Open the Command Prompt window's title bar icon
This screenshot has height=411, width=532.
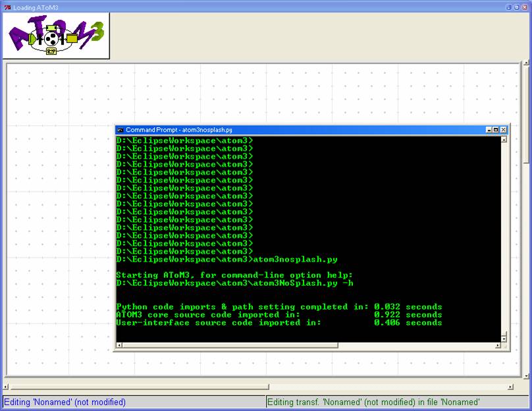120,130
